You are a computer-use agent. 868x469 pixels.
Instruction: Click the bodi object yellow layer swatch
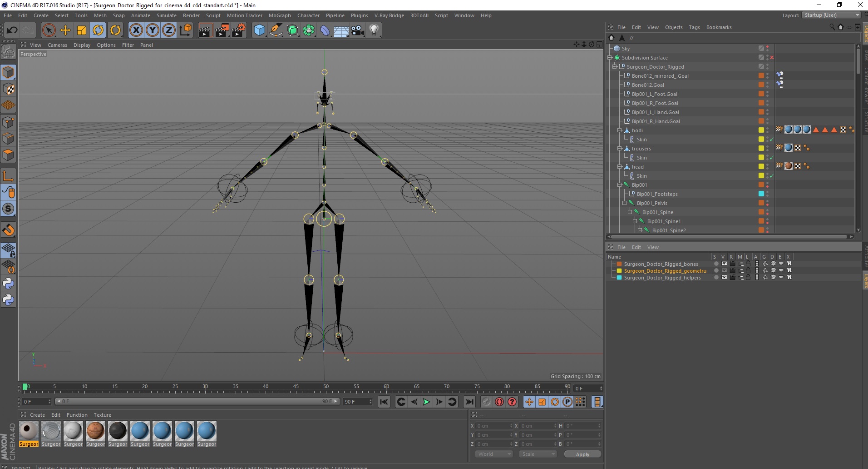pyautogui.click(x=761, y=130)
